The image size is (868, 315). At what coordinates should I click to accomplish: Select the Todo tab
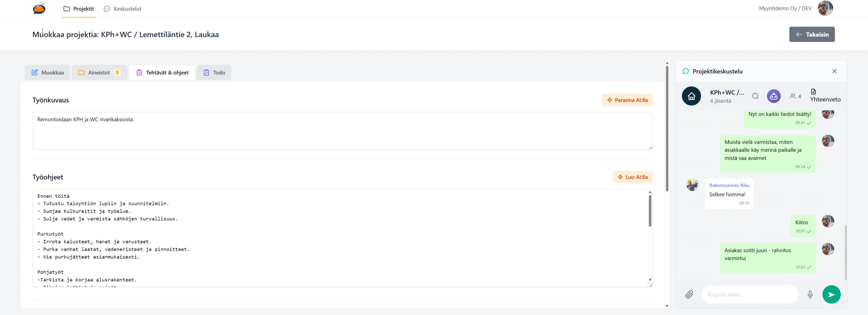[214, 72]
